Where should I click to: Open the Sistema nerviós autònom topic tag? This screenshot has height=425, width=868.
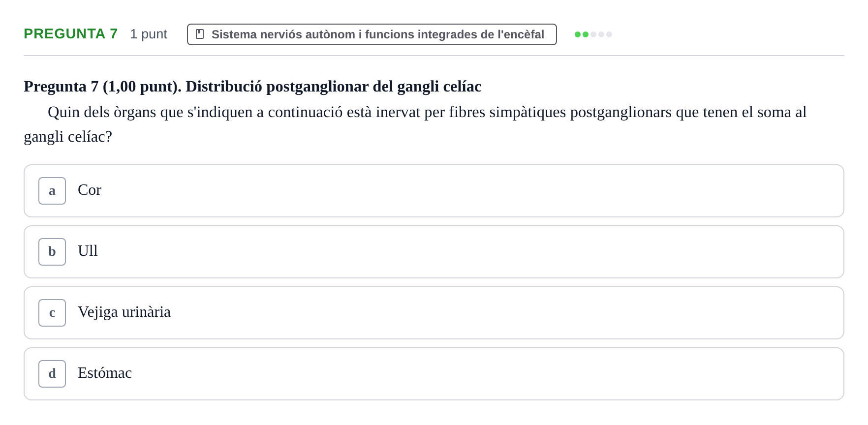[372, 34]
